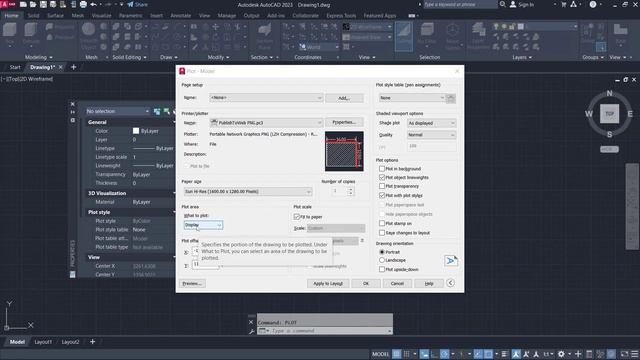Click the New drawing tab plus icon
Image resolution: width=640 pixels, height=360 pixels.
click(x=73, y=67)
